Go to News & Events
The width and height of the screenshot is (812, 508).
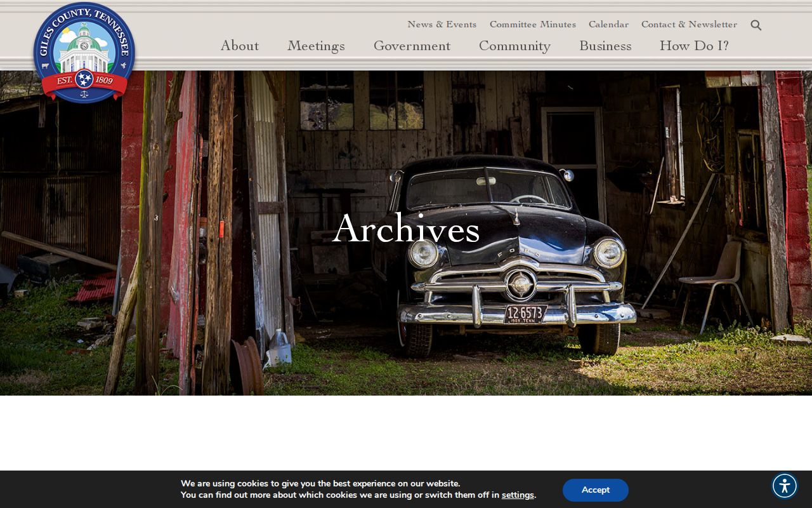(442, 24)
